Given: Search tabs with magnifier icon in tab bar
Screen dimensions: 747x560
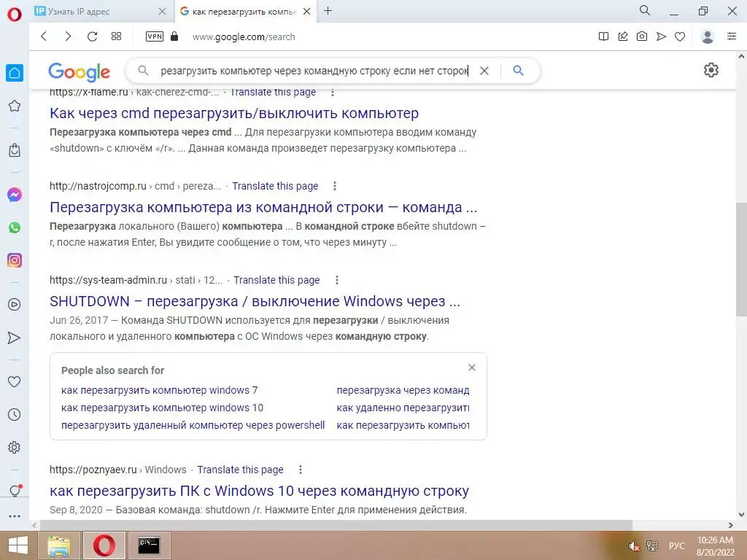Looking at the screenshot, I should coord(645,10).
